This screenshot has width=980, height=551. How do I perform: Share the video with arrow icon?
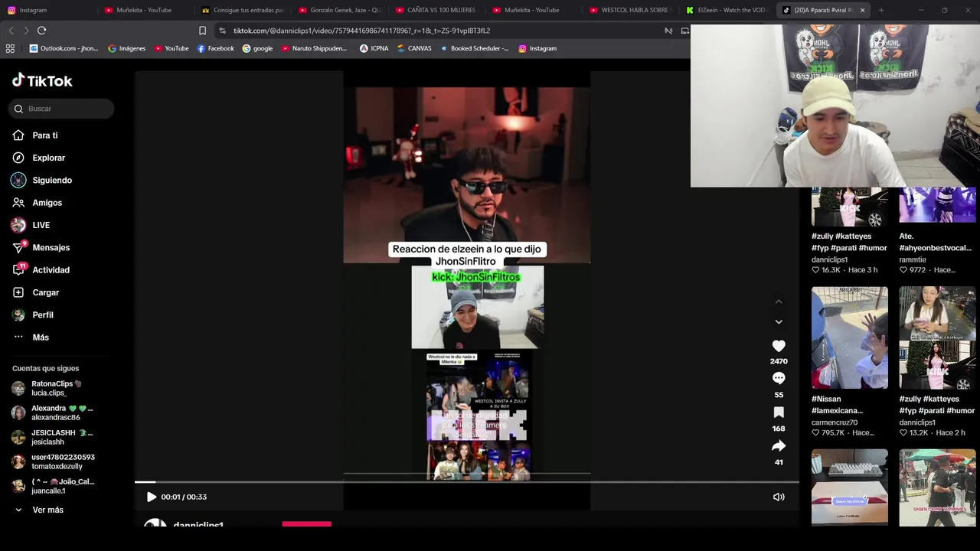coord(779,445)
